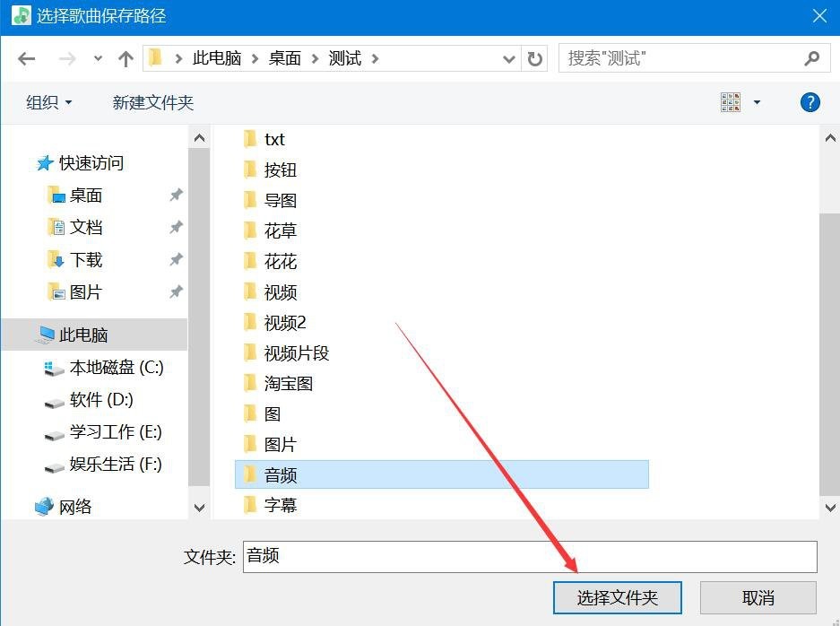Select the highlighted 音频 folder
This screenshot has width=840, height=626.
tap(442, 474)
